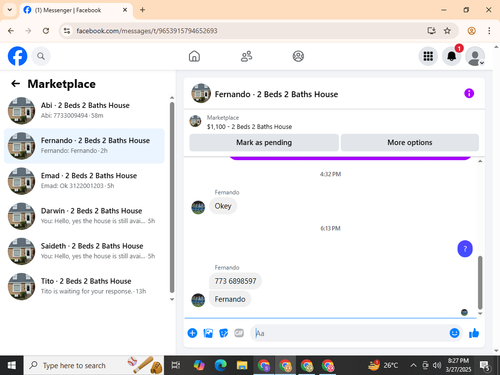Open Tito's 2 Beds 2 Baths conversation
The width and height of the screenshot is (500, 375).
85,286
